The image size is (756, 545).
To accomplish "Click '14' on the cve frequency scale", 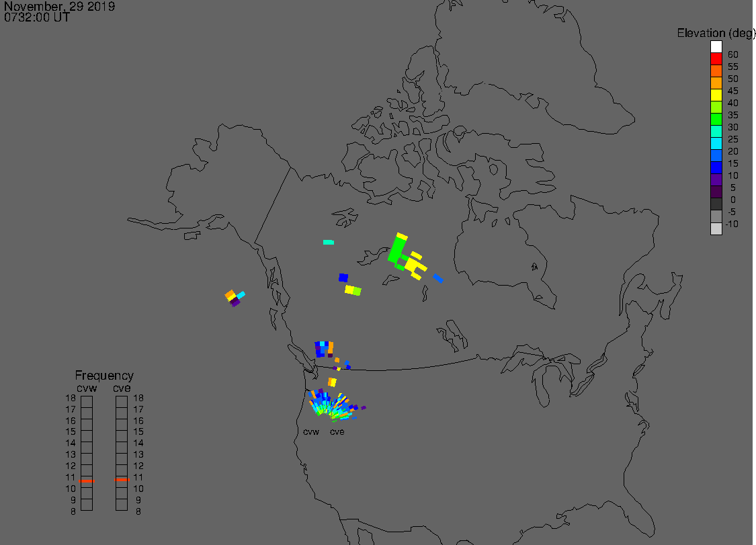I will 138,443.
